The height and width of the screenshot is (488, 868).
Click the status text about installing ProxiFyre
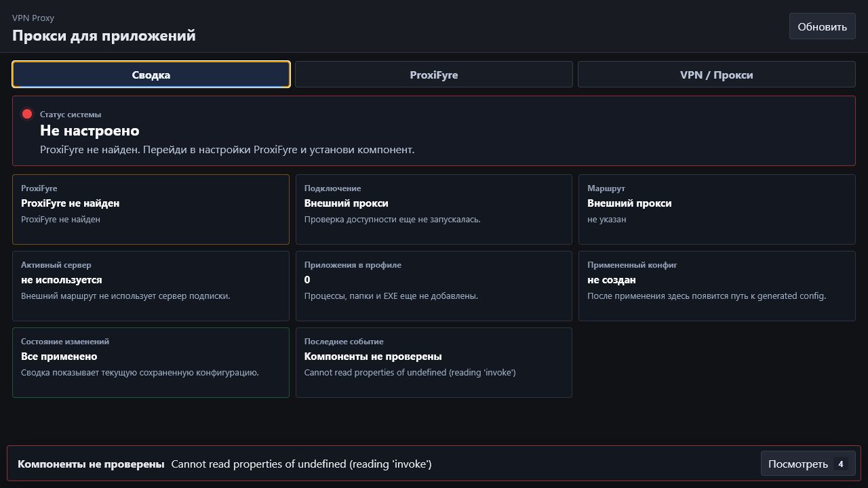point(227,149)
